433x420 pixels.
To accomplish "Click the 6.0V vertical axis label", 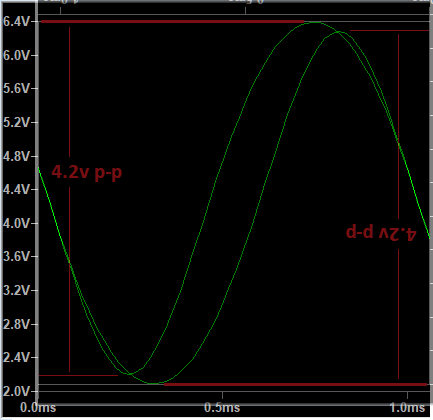I will 16,55.
